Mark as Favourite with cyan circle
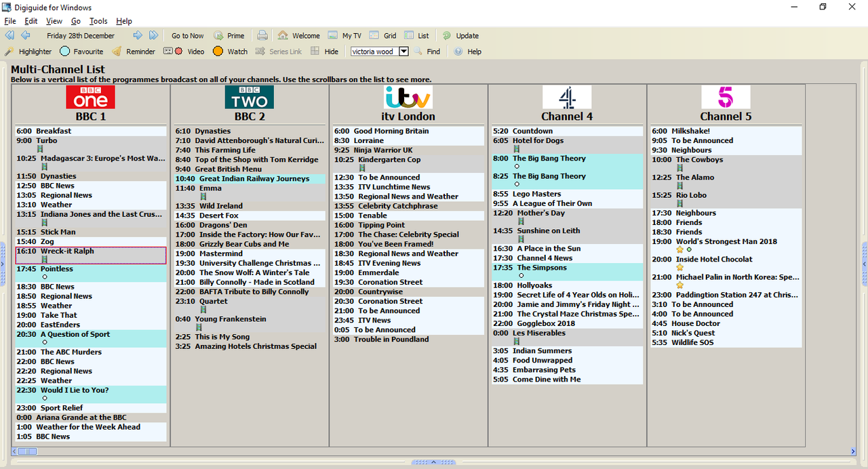The width and height of the screenshot is (868, 469). (81, 52)
